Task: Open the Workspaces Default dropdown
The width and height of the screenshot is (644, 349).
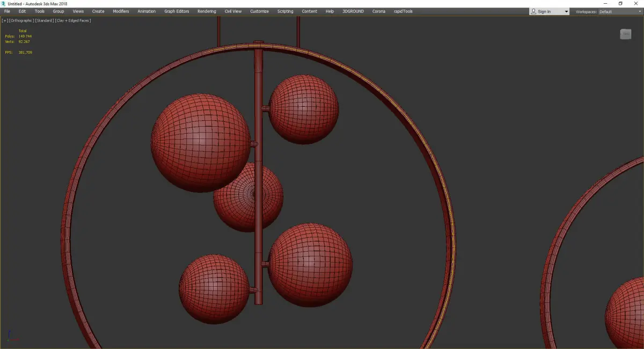Action: [x=619, y=11]
